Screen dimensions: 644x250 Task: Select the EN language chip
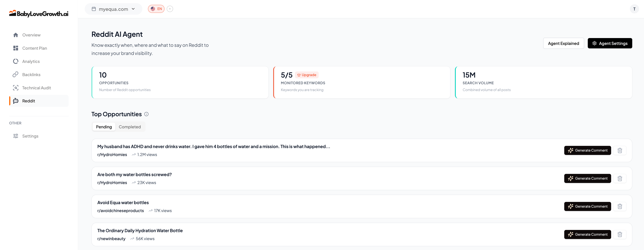tap(156, 9)
